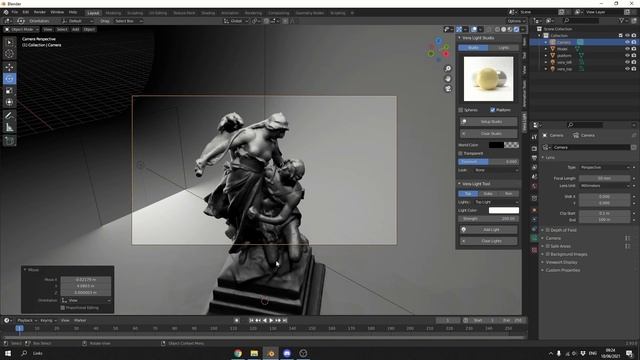This screenshot has height=360, width=640.
Task: Toggle Proportional Editing checkbox in Move panel
Action: 63,308
